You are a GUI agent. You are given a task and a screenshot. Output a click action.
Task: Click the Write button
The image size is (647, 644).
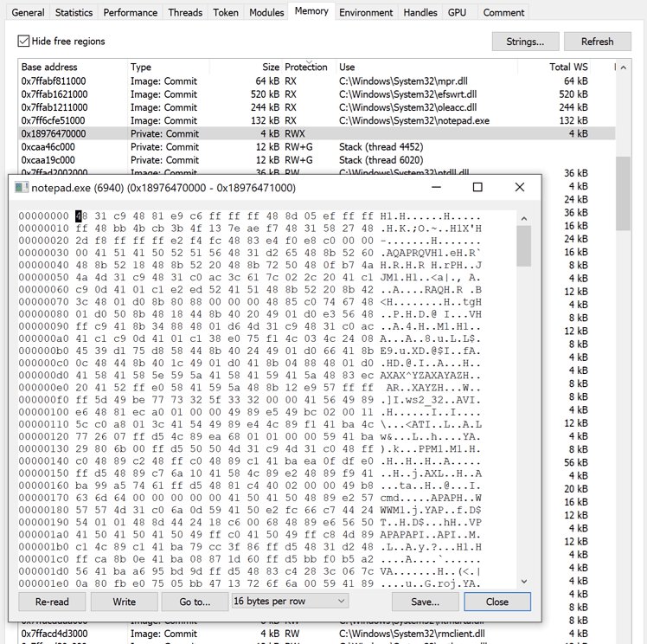(125, 602)
